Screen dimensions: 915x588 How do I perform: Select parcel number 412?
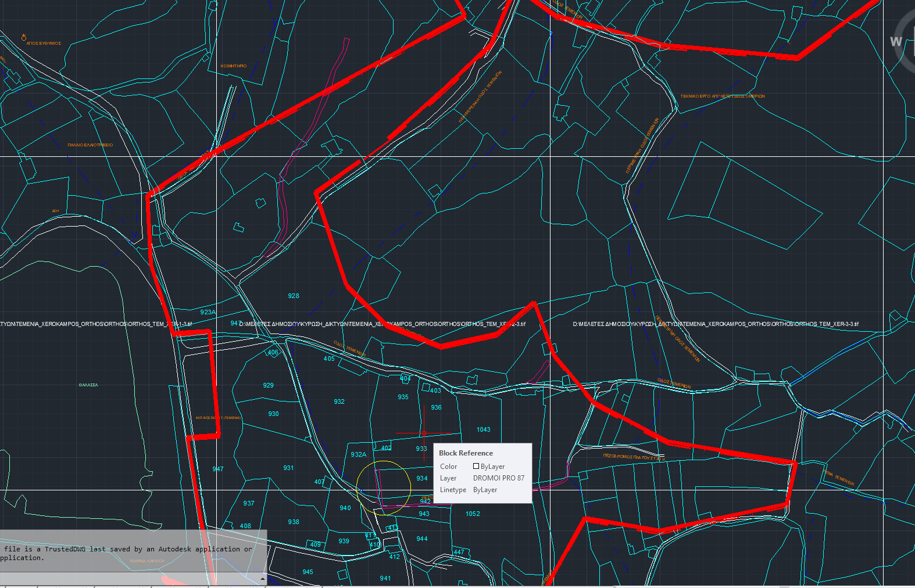pyautogui.click(x=394, y=557)
